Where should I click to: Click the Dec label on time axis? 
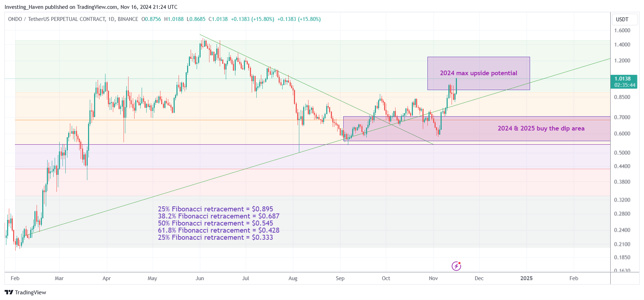(x=479, y=278)
